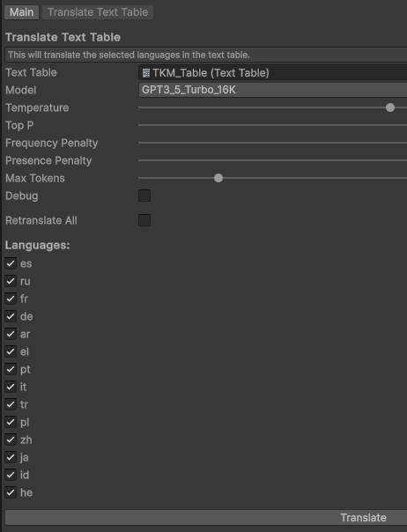Enable the Retranslate All checkbox
The width and height of the screenshot is (407, 532).
[144, 220]
